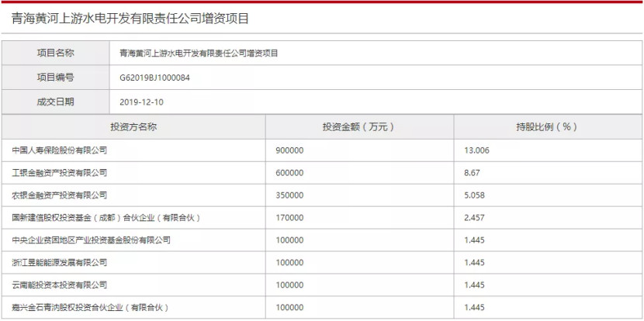Click 100000 in the 中央企业贫困地区产业投资基金 row
This screenshot has width=644, height=321.
(290, 240)
